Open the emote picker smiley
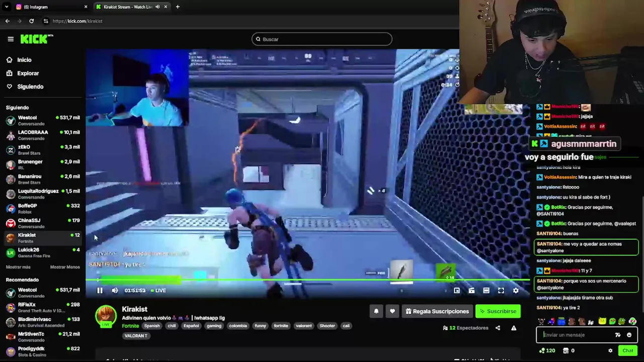644x362 pixels. click(629, 335)
